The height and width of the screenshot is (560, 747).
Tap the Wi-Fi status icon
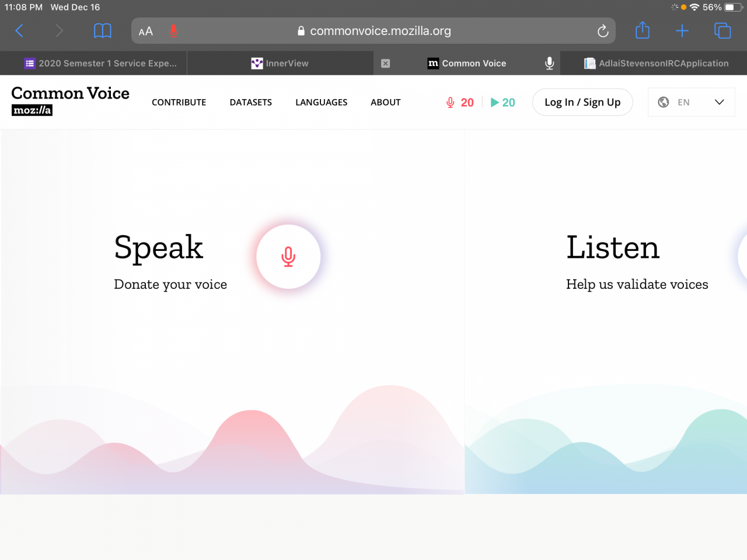tap(694, 8)
